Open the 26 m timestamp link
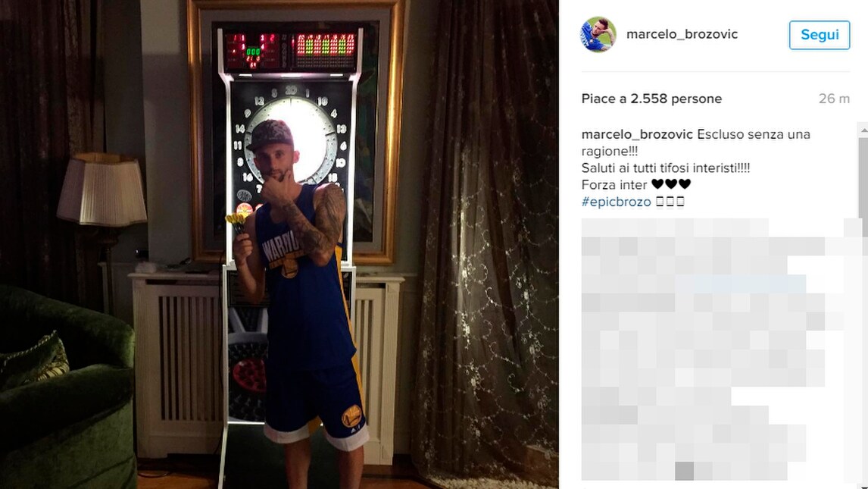 tap(834, 99)
